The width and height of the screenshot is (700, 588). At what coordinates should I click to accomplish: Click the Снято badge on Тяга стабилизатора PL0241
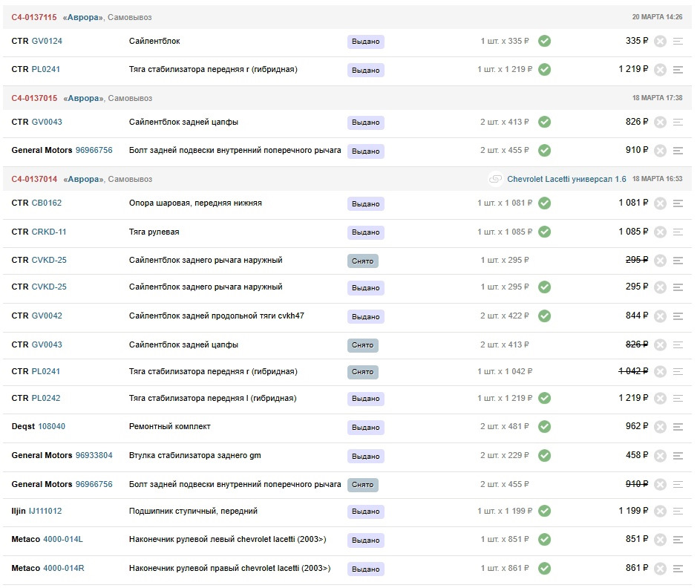point(362,372)
